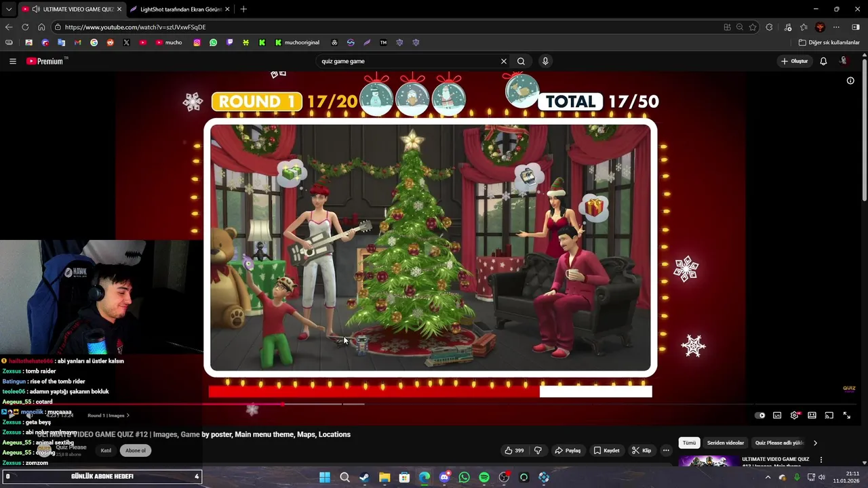Open the browser settings and more menu
This screenshot has height=488, width=868.
(x=836, y=27)
